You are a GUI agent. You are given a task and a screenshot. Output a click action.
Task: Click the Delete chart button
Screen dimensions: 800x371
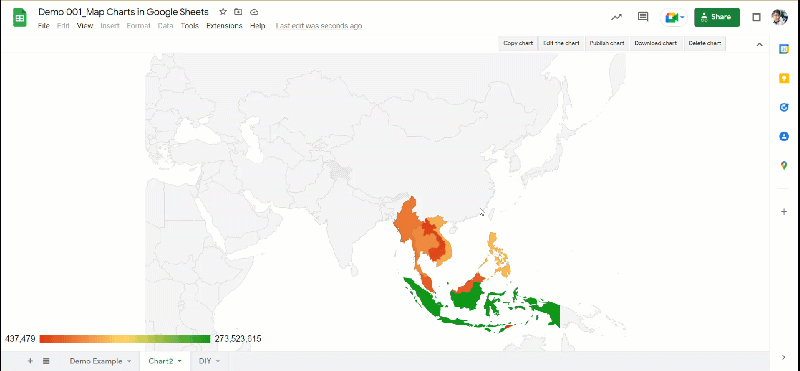705,43
